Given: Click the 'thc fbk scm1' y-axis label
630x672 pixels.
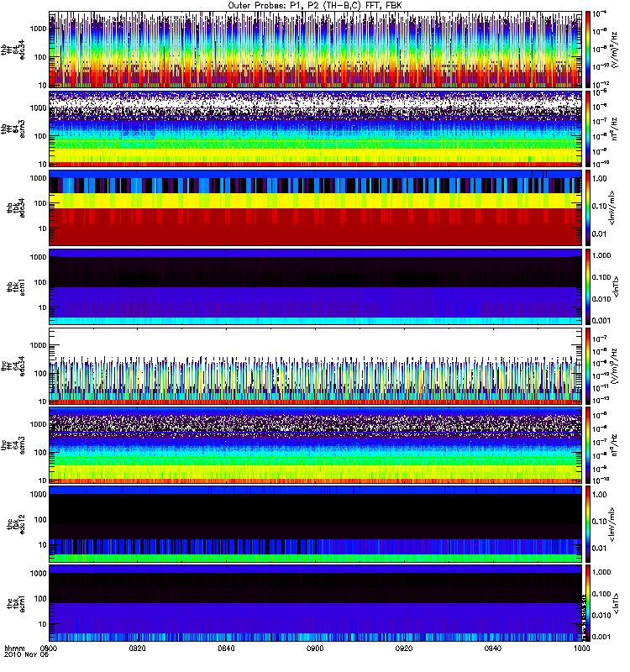Looking at the screenshot, I should 16,603.
